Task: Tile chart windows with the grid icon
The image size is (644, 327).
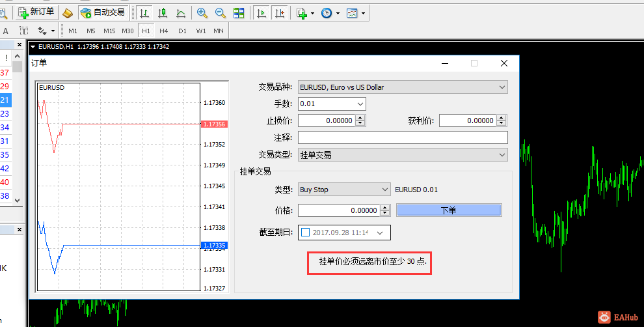Action: 239,13
